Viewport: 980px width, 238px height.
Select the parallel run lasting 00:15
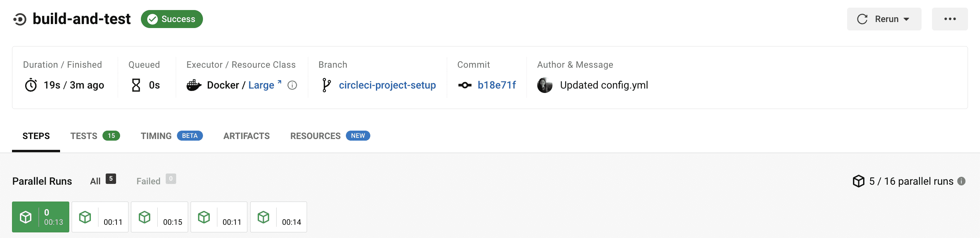[x=159, y=217]
